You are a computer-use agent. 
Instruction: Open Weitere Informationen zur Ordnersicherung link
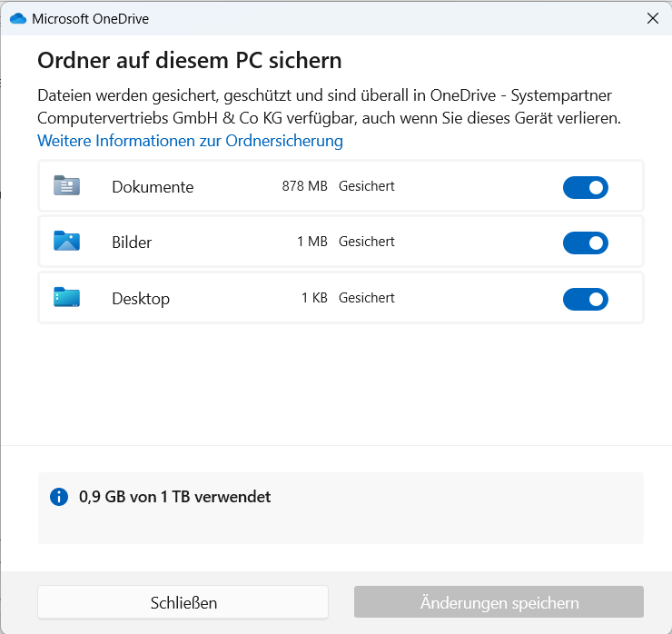(190, 141)
